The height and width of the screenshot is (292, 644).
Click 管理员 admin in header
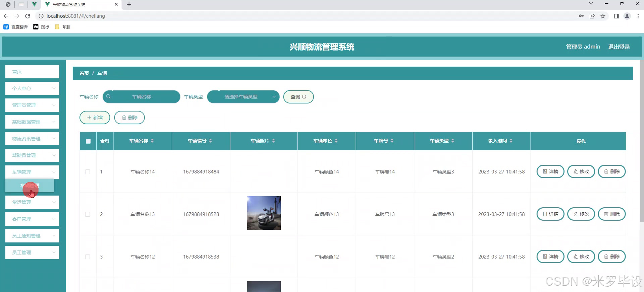click(583, 47)
